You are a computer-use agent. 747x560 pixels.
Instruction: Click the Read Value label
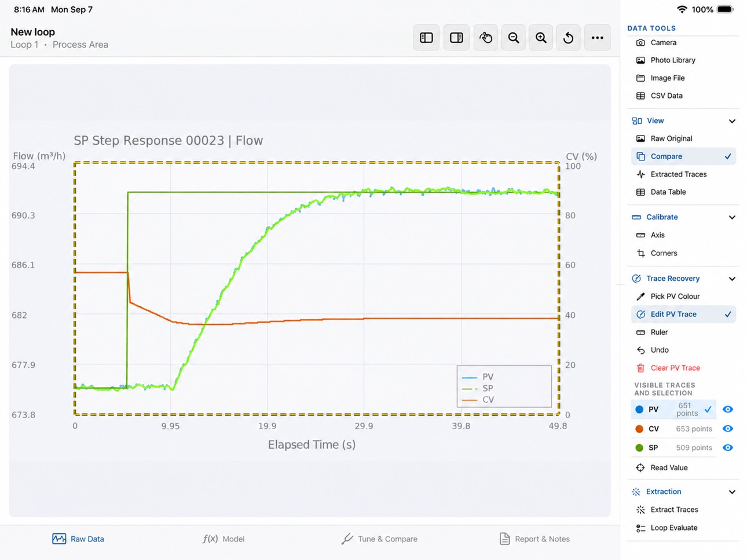669,467
